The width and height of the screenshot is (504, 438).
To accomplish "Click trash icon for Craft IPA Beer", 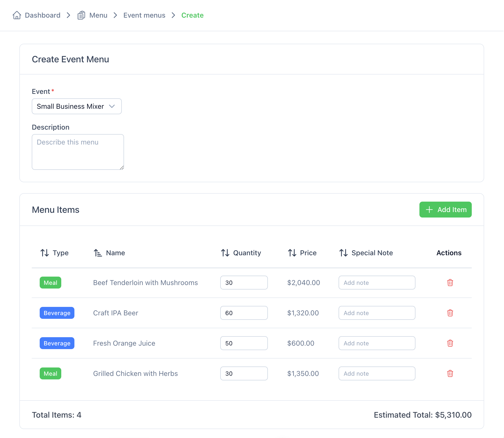I will pyautogui.click(x=450, y=313).
